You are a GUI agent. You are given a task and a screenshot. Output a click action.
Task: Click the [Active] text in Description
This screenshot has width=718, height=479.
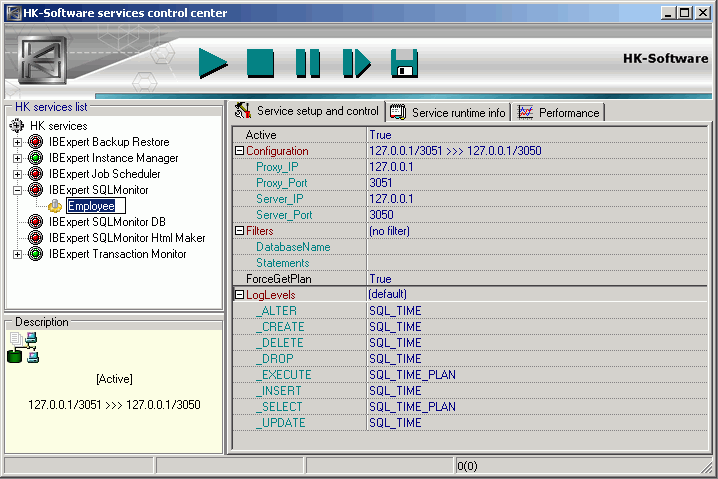114,379
